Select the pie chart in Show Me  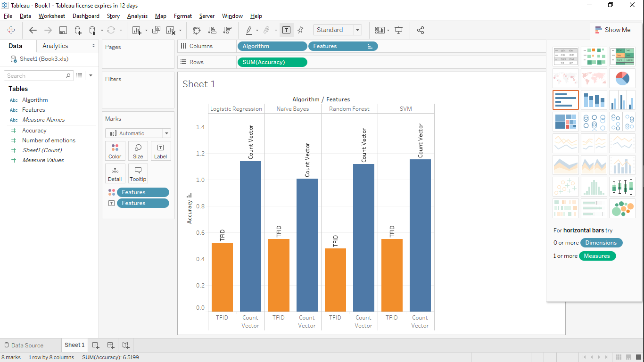pos(622,78)
